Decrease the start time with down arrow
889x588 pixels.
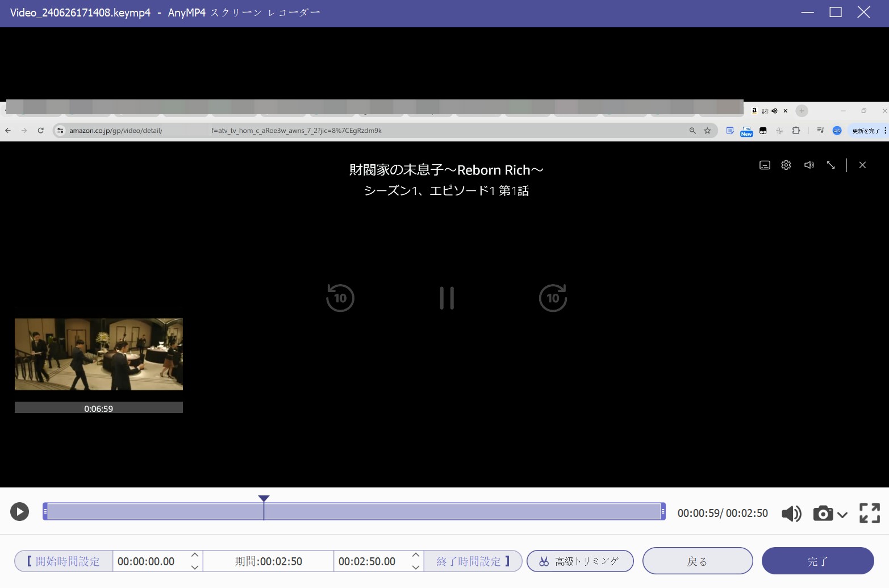[x=195, y=567]
